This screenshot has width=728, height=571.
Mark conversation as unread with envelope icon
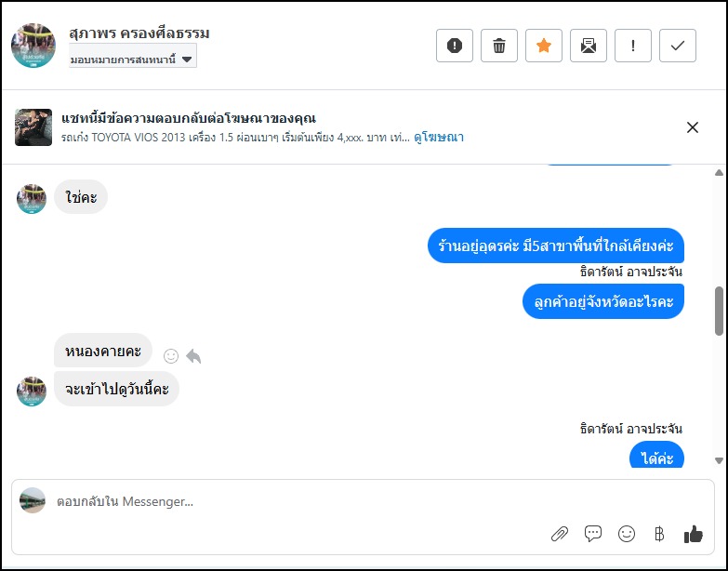589,46
